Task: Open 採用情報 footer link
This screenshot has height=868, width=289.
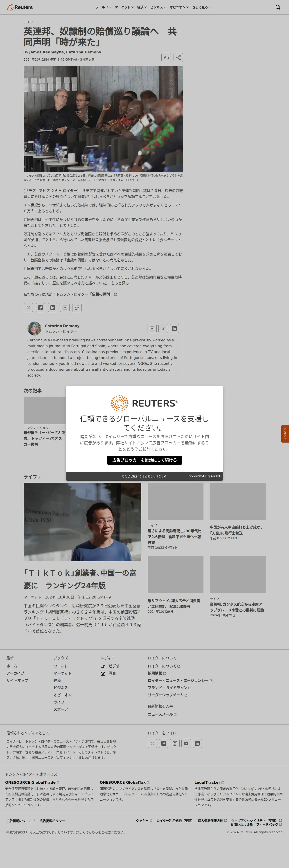Action: 157,673
